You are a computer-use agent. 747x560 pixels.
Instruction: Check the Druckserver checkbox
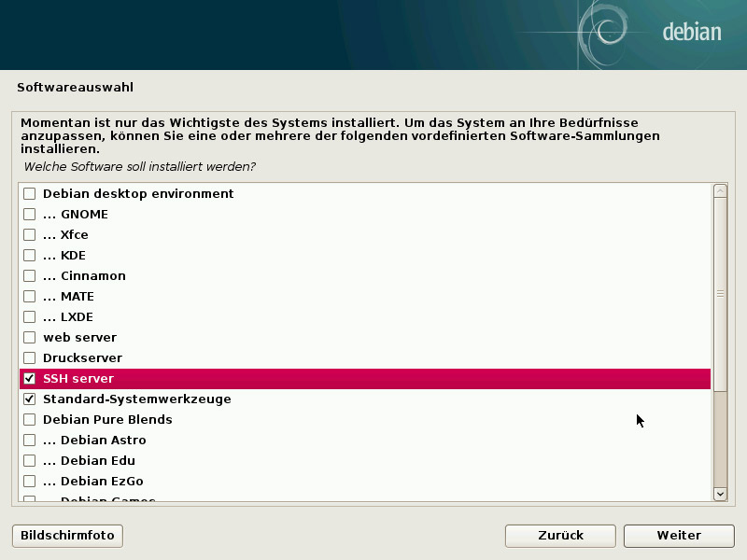(30, 357)
